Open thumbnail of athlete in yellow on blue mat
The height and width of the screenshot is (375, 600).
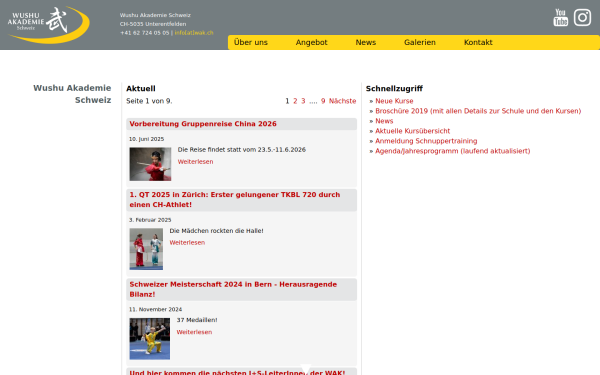click(x=150, y=339)
